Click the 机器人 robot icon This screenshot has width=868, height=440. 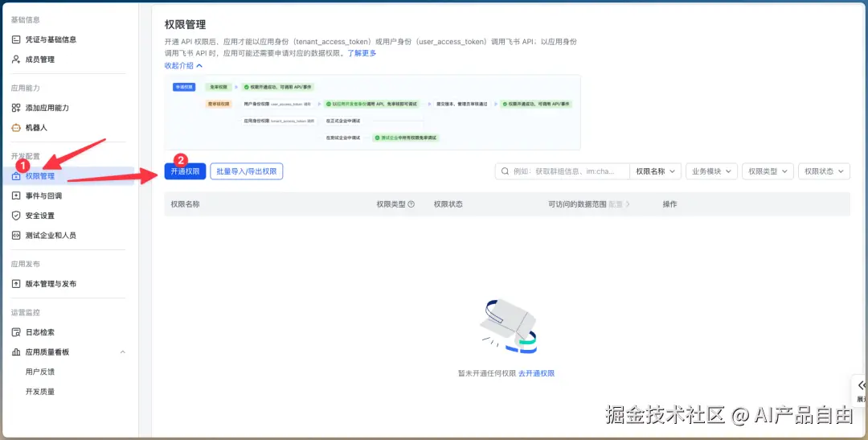(x=16, y=127)
